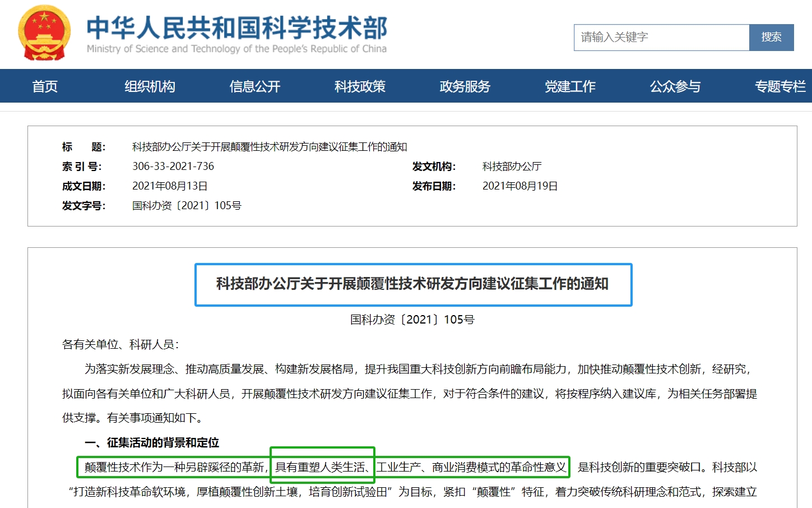Click the index number 306-33-2021-736

click(173, 167)
